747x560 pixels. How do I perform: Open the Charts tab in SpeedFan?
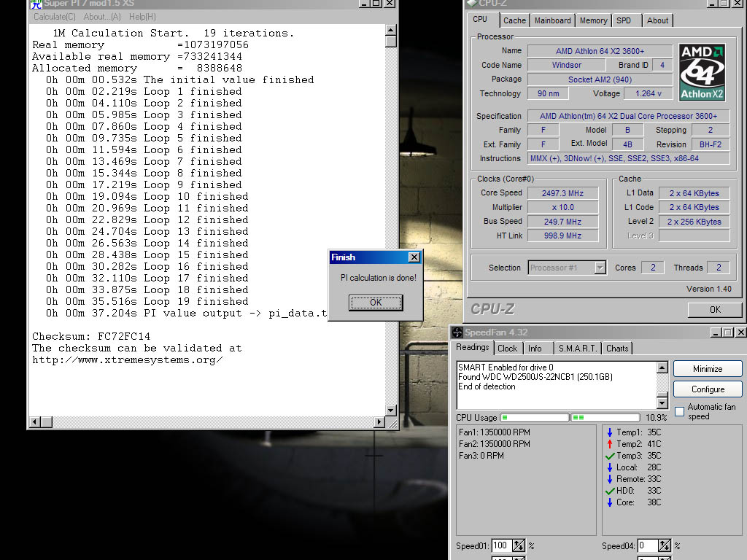(617, 349)
